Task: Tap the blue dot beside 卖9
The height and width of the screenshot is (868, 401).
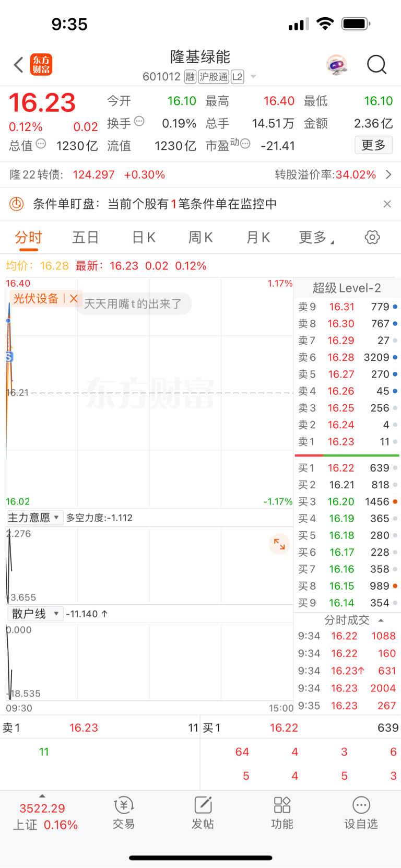Action: [x=395, y=307]
